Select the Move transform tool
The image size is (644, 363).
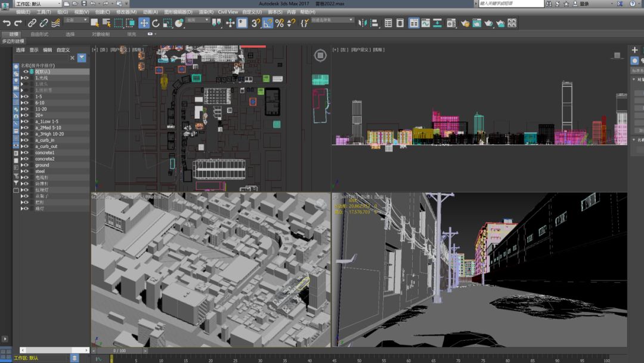point(144,23)
